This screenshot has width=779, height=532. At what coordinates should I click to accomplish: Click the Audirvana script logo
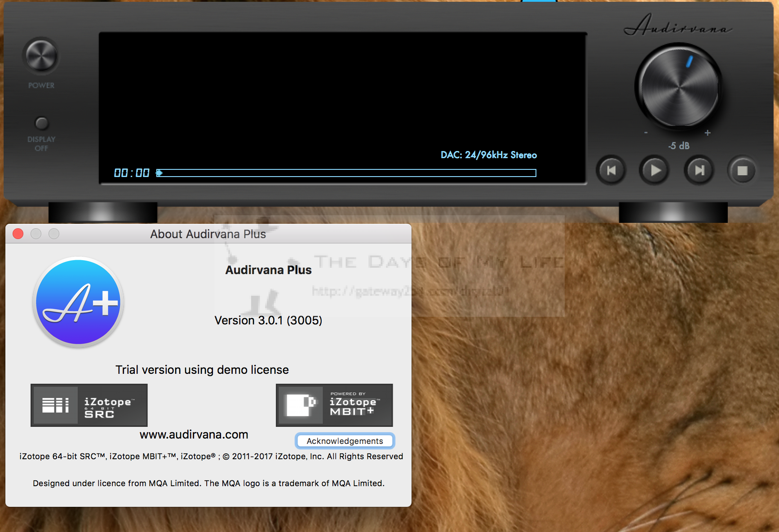tap(677, 26)
